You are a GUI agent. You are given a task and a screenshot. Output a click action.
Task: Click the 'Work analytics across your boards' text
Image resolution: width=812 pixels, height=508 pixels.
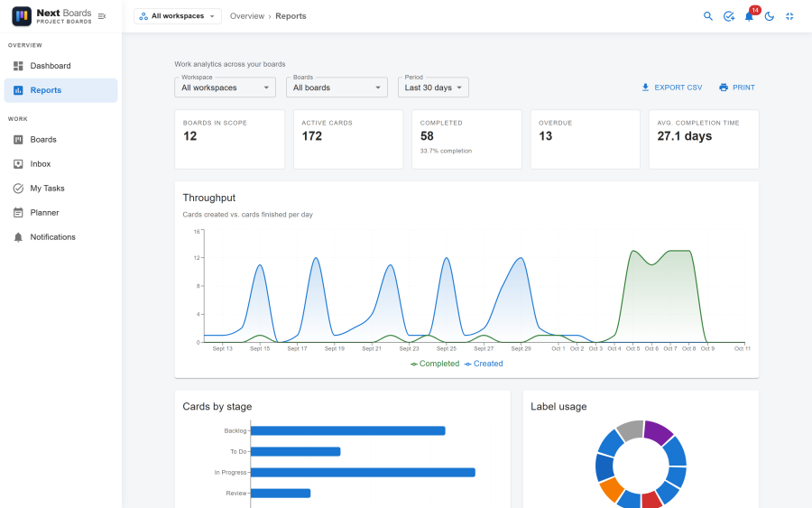(230, 64)
